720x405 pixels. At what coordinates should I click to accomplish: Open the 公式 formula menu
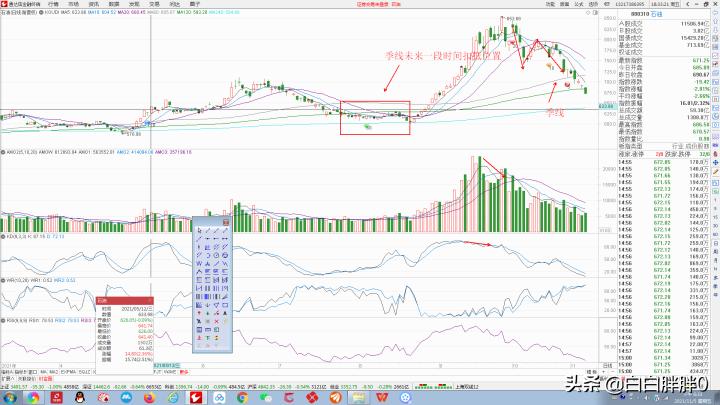(x=579, y=4)
